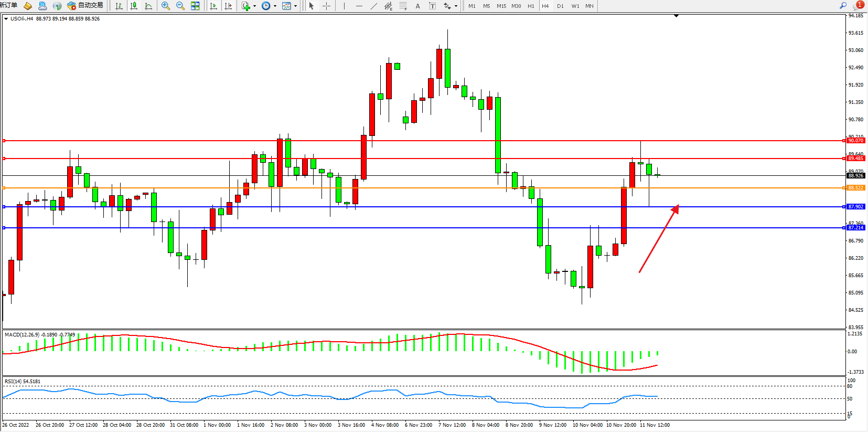The height and width of the screenshot is (432, 868).
Task: Select the crosshair tool
Action: (326, 6)
